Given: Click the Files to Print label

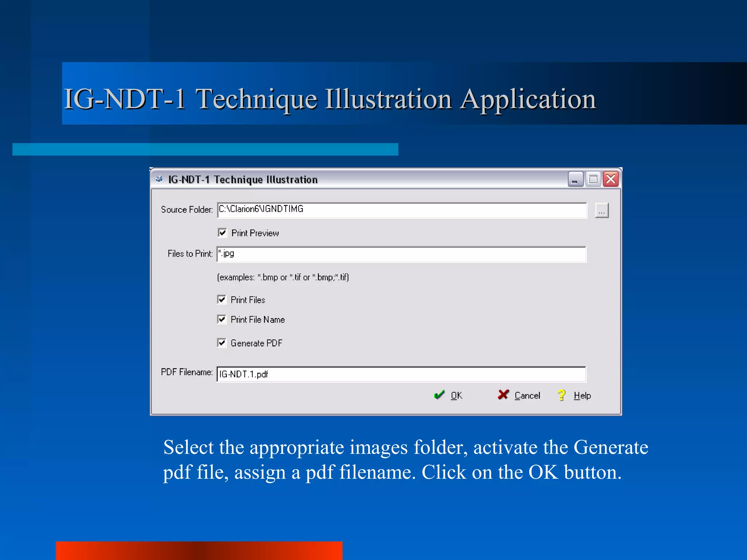Looking at the screenshot, I should (x=190, y=254).
